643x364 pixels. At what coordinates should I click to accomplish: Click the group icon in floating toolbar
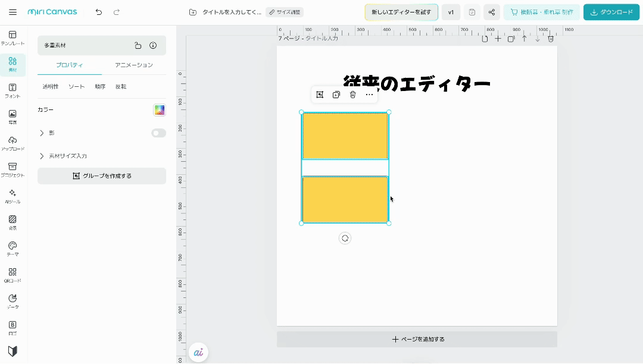320,95
